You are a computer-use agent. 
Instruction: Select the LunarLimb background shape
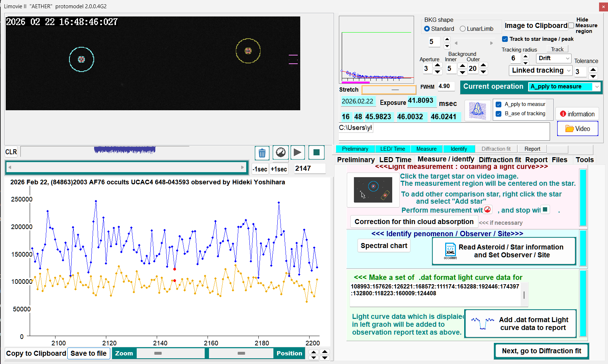click(x=463, y=29)
